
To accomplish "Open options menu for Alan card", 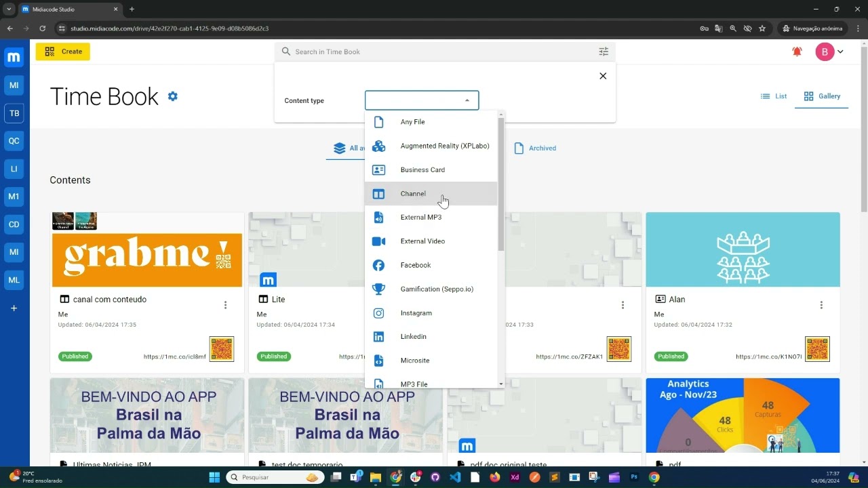I will [821, 305].
